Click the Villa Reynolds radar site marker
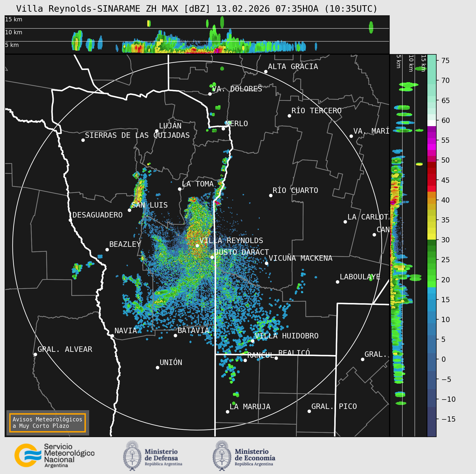476x474 pixels. [x=197, y=246]
